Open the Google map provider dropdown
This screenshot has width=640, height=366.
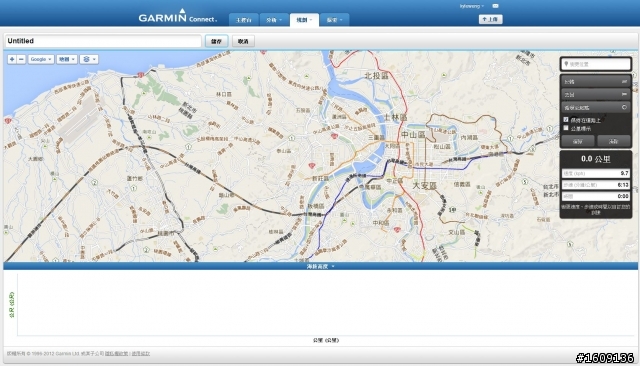41,59
